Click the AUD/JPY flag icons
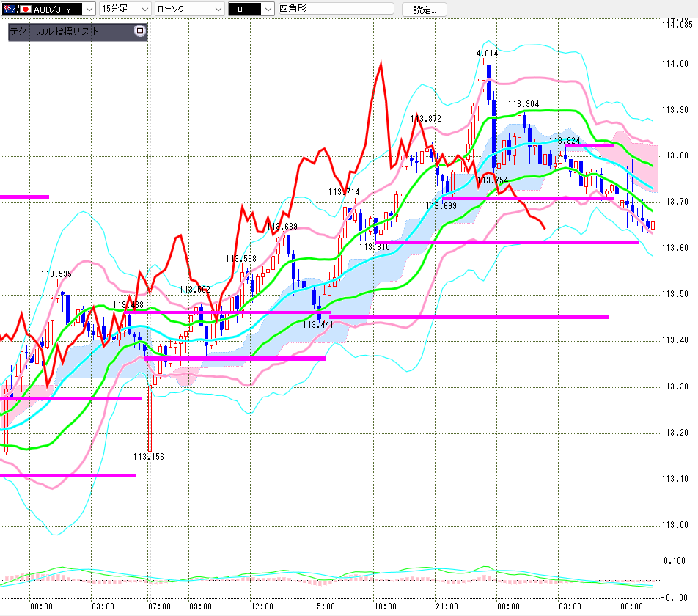This screenshot has height=616, width=698. [x=16, y=9]
